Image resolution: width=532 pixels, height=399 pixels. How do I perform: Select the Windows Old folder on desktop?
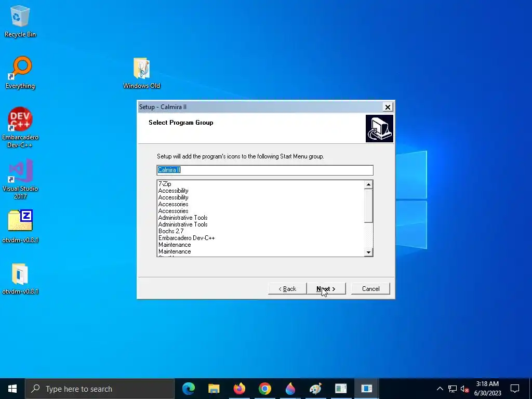click(141, 73)
